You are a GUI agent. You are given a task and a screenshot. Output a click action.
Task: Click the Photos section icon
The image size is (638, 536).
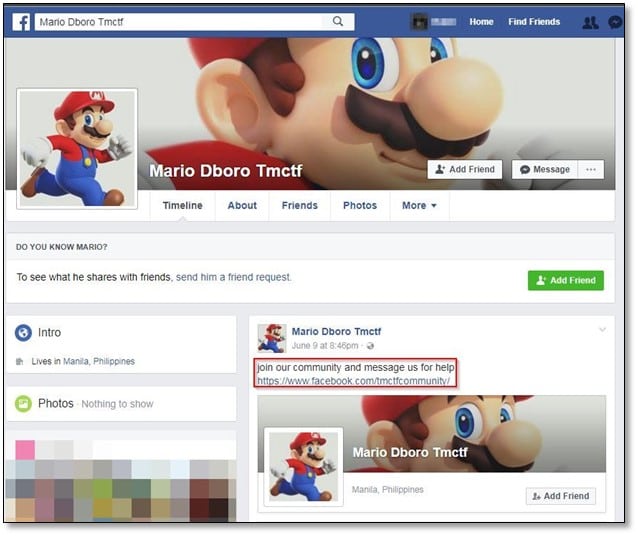23,404
